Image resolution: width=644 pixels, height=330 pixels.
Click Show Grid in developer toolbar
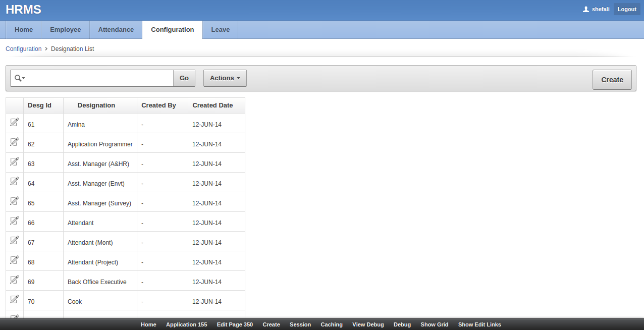[434, 324]
